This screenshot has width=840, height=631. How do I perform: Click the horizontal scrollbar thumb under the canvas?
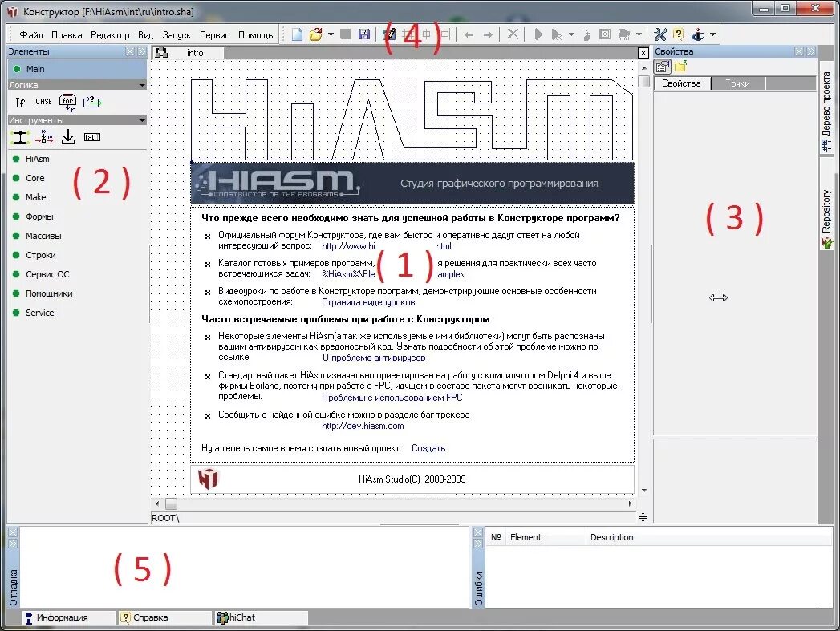(171, 504)
